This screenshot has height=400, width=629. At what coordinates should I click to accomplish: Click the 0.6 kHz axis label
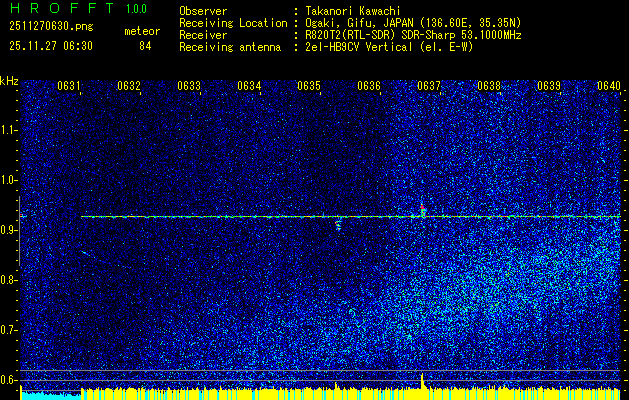point(8,380)
